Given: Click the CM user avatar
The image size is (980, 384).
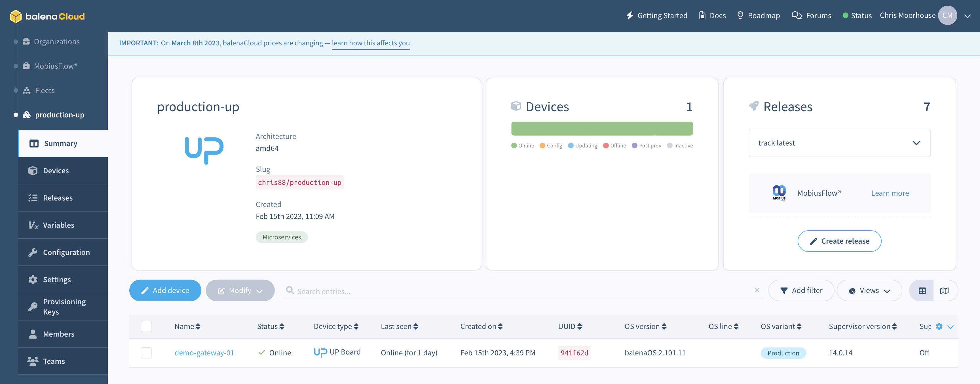Looking at the screenshot, I should pos(947,16).
